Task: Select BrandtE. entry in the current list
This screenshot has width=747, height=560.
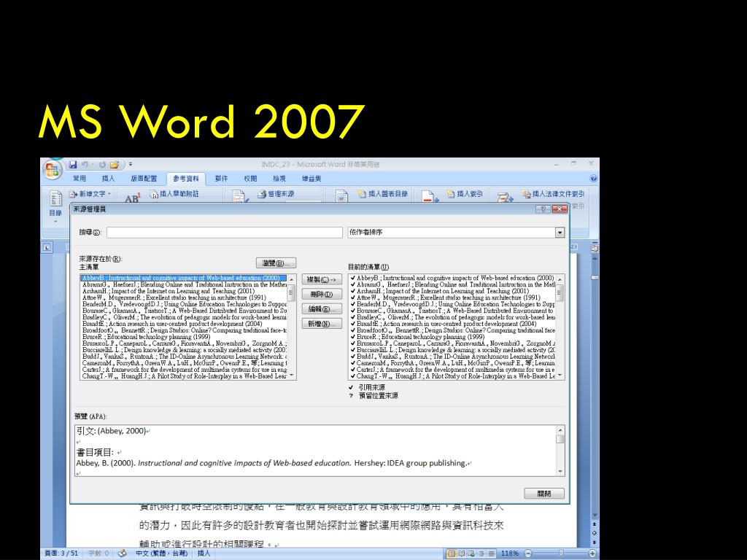Action: (452, 324)
